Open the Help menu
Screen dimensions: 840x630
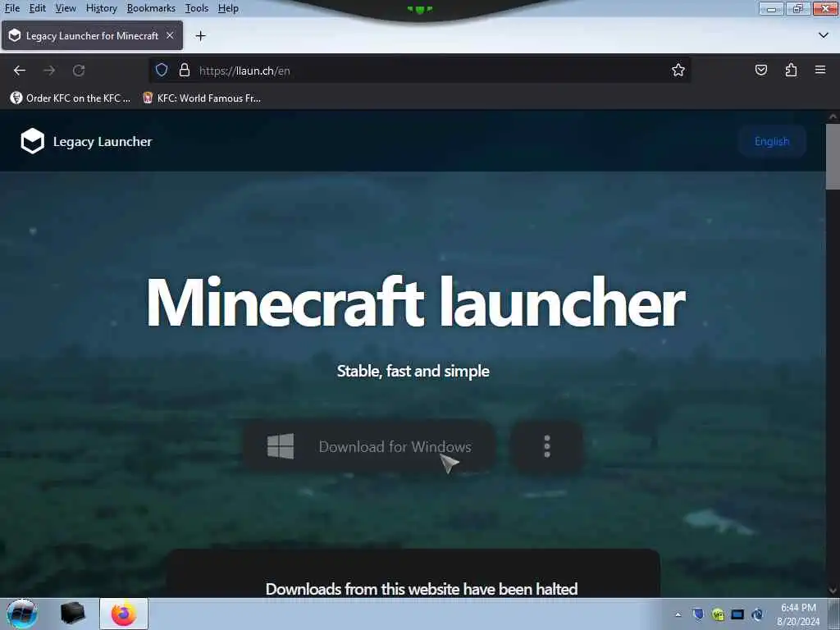(x=228, y=8)
